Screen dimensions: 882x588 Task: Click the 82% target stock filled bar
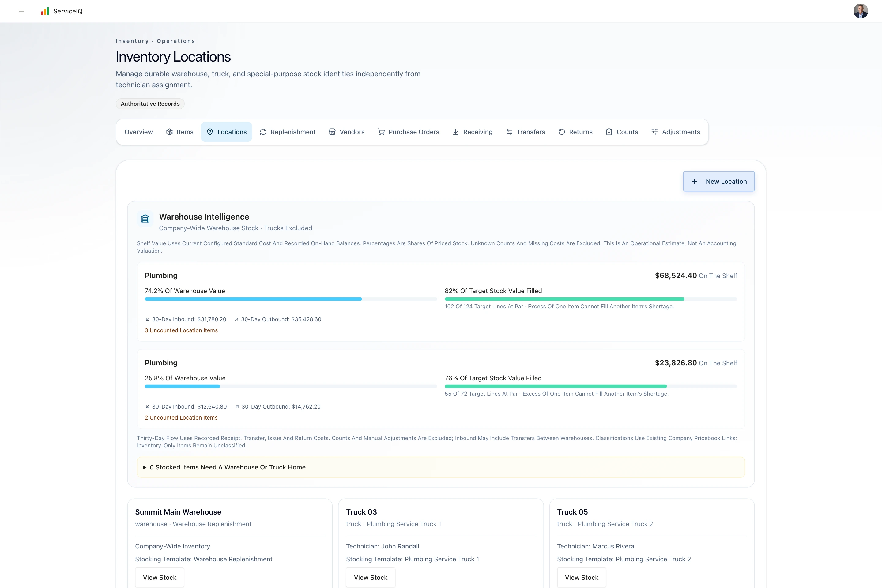point(591,299)
